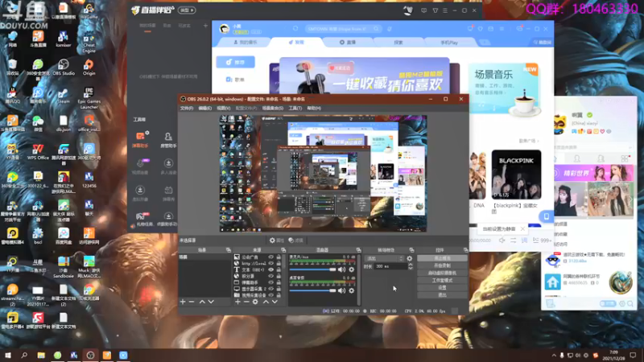The width and height of the screenshot is (644, 362).
Task: Decrease transition duration with down arrow
Action: (410, 269)
